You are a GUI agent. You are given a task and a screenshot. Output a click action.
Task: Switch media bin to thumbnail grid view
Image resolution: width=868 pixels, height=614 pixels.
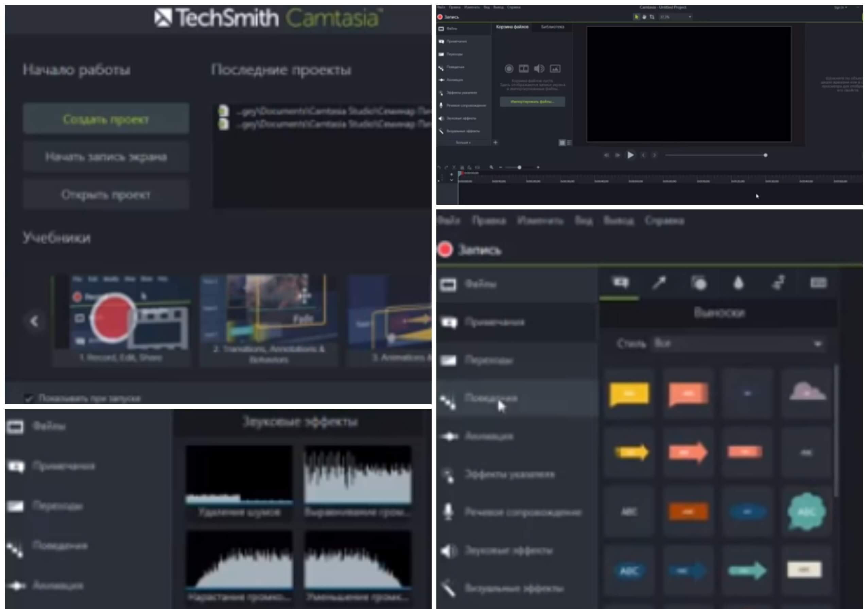coord(562,142)
